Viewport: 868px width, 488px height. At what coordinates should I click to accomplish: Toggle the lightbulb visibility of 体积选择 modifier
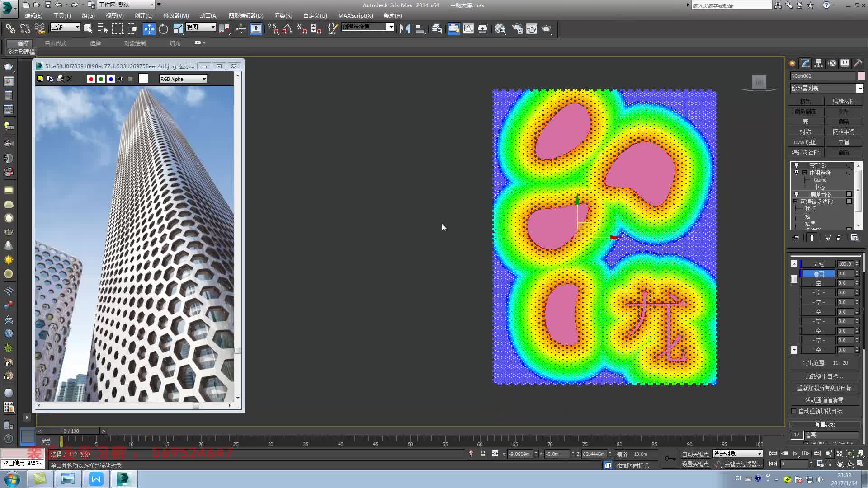click(797, 172)
